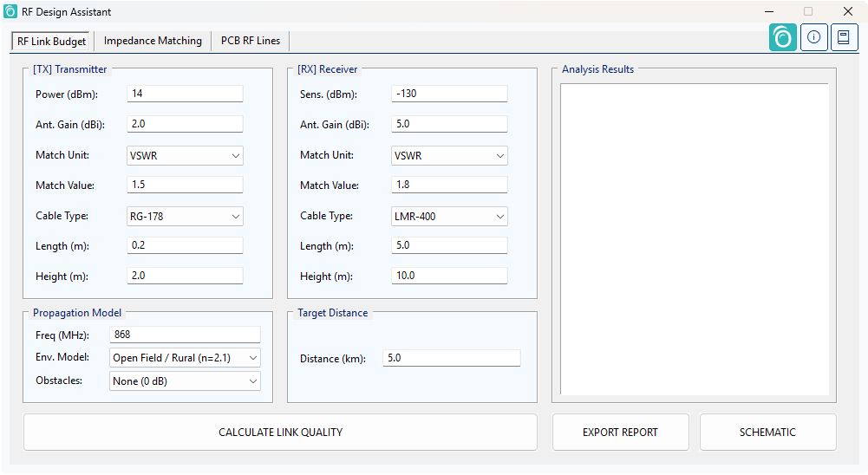Expand the RX Cable Type LMR-400 dropdown
Screen dimensions: 868x475
pyautogui.click(x=449, y=217)
